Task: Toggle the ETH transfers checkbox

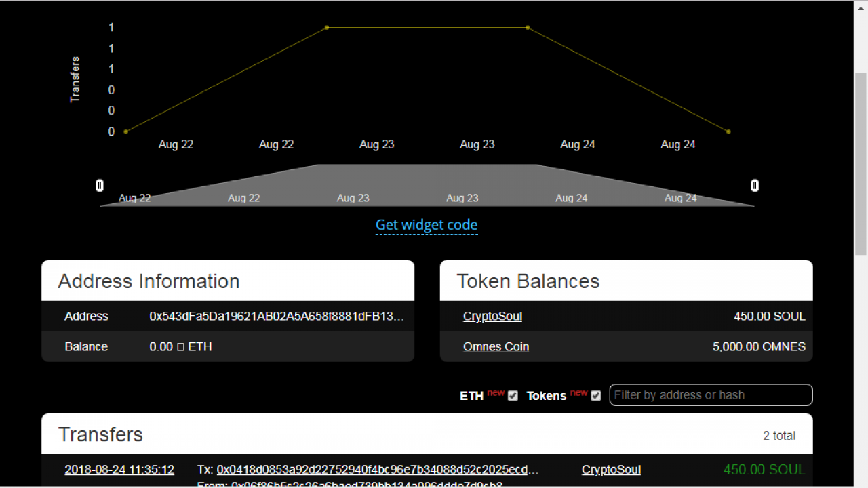Action: pos(513,396)
